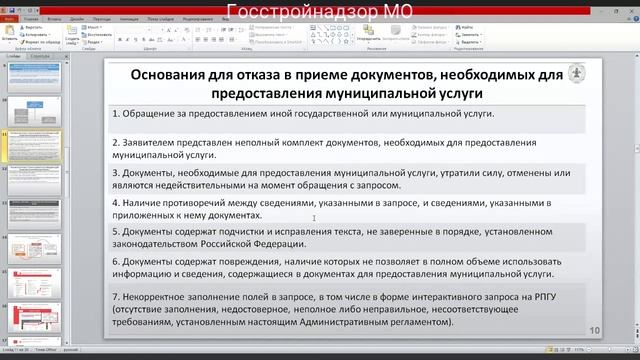Click the Text Direction (Направление текста) button
This screenshot has width=640, height=360.
(x=271, y=27)
